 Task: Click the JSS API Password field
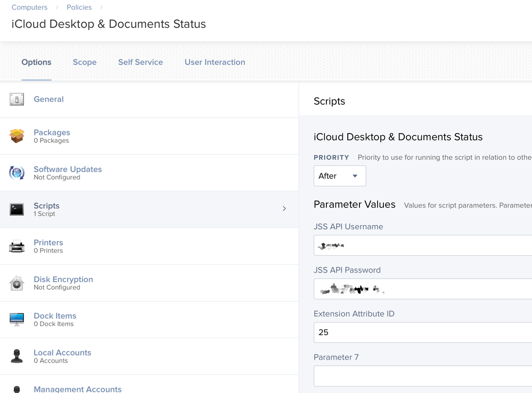pos(423,289)
